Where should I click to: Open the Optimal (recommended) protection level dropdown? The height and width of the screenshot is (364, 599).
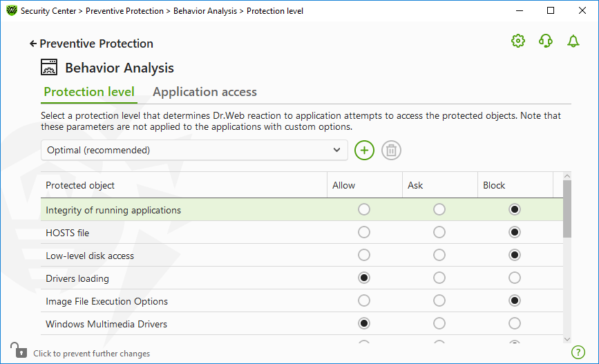coord(194,150)
